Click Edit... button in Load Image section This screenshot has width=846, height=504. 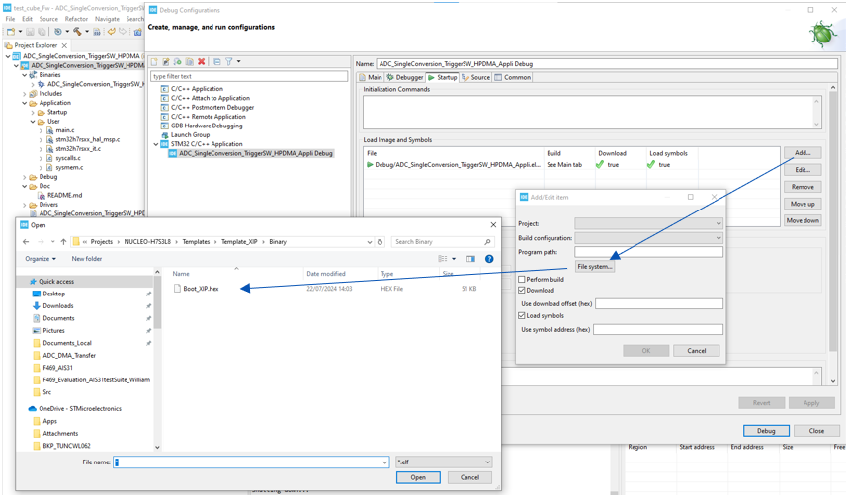(x=803, y=170)
